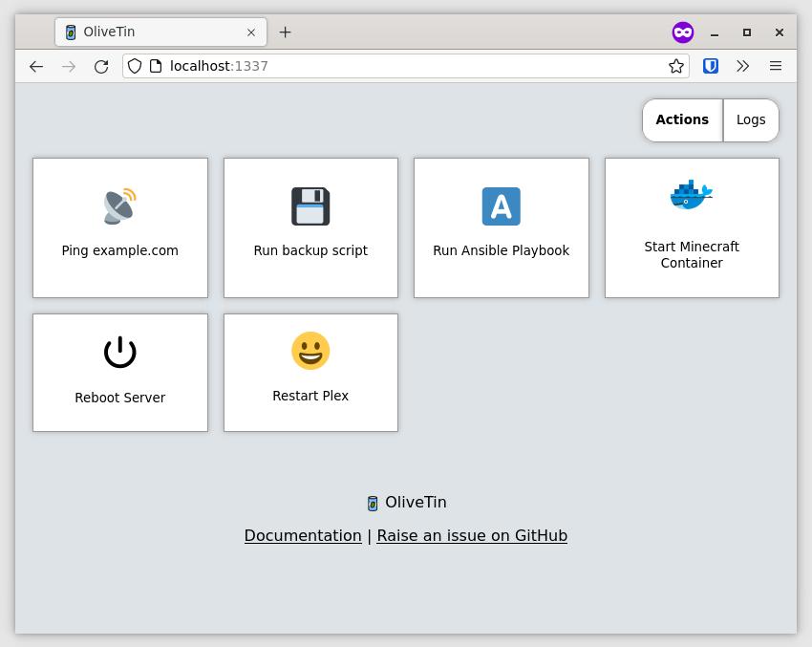Reload the page in browser
The height and width of the screenshot is (647, 812).
[x=101, y=66]
